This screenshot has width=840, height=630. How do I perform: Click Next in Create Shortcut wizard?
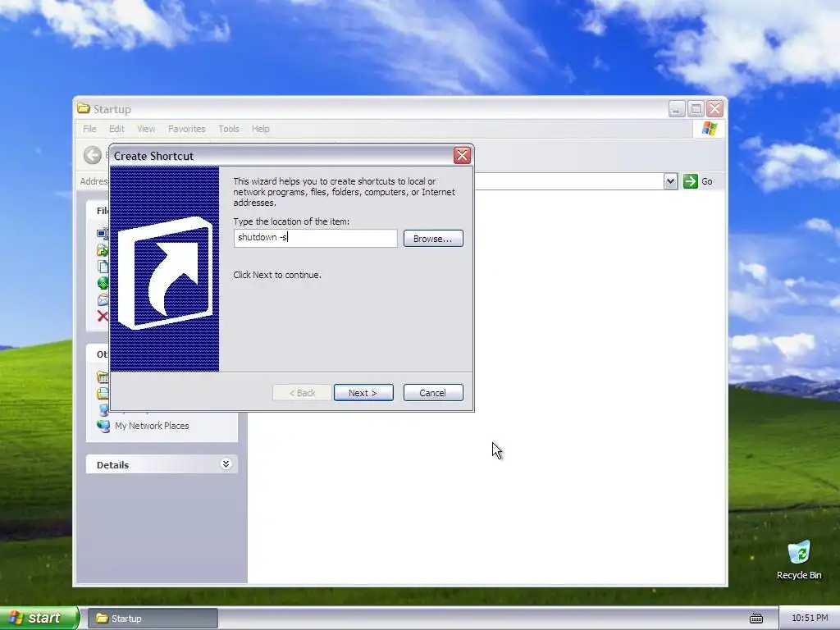(x=363, y=393)
